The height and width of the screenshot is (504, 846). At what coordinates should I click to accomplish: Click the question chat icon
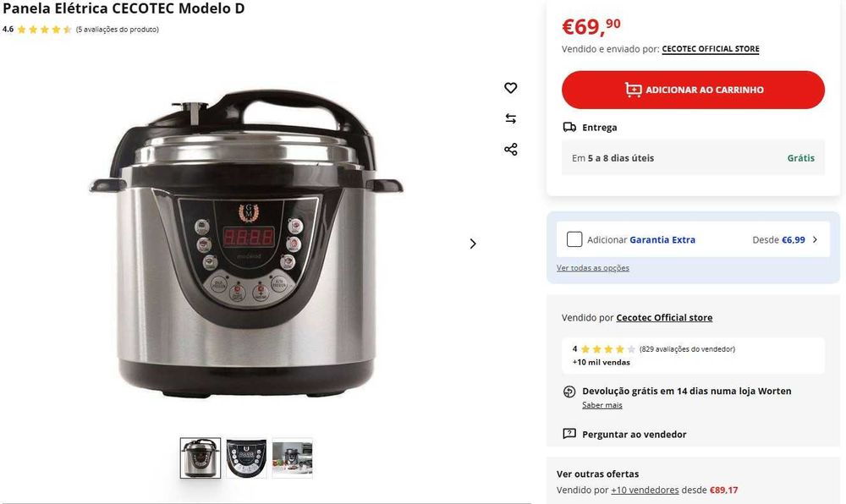click(569, 434)
